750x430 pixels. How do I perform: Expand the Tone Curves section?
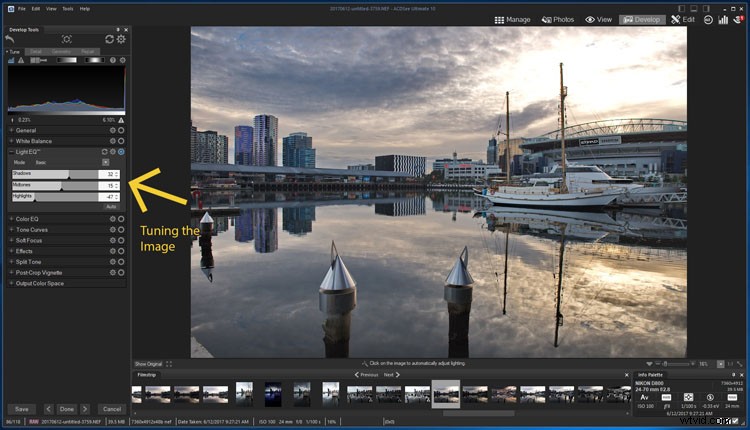coord(11,230)
